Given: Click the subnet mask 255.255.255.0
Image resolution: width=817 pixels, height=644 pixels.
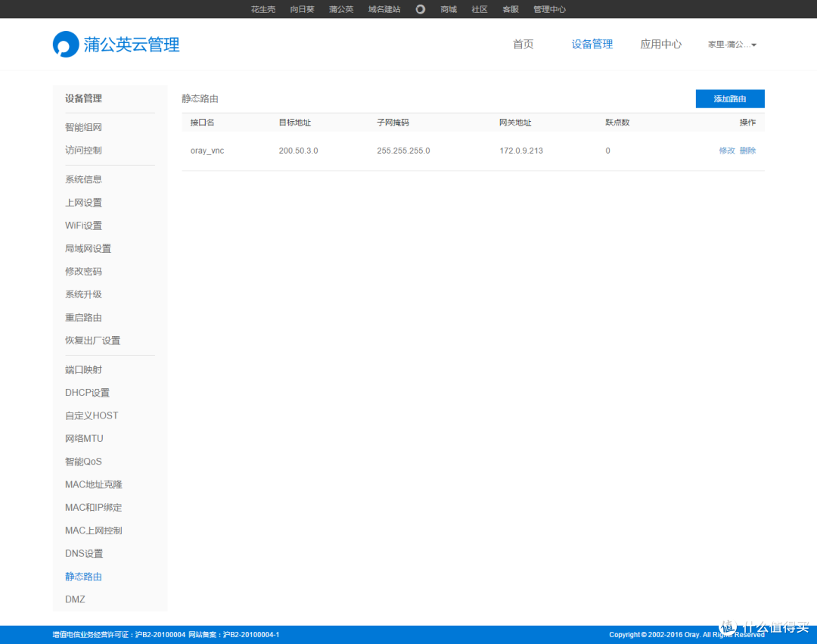Looking at the screenshot, I should click(x=403, y=151).
